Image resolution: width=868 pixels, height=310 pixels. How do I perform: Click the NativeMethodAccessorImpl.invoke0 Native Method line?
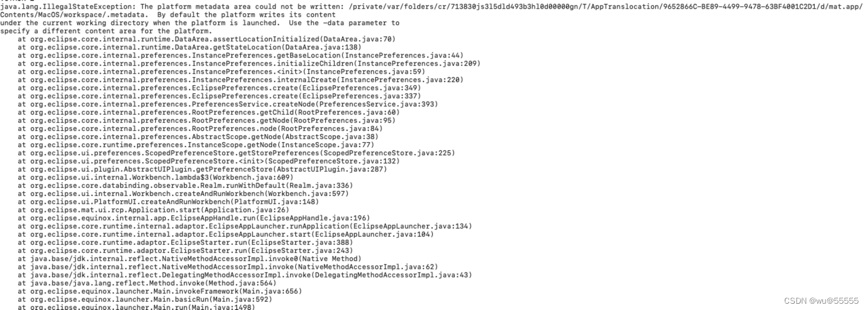coord(189,259)
